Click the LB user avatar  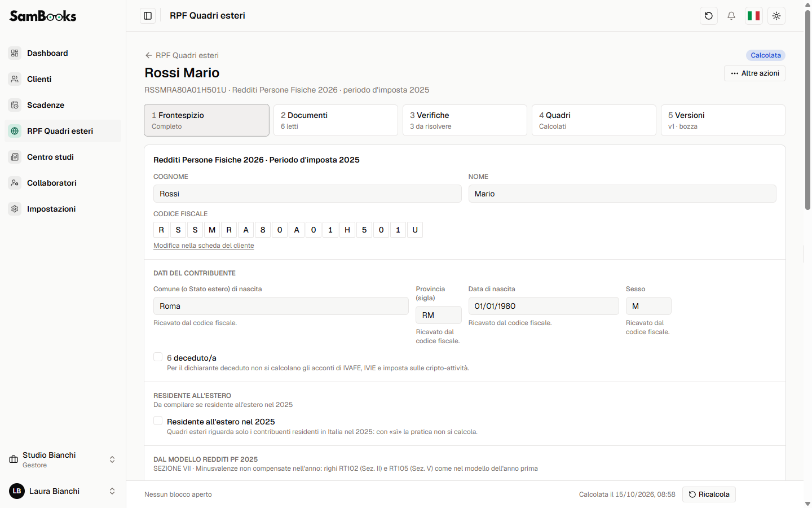[x=17, y=491]
